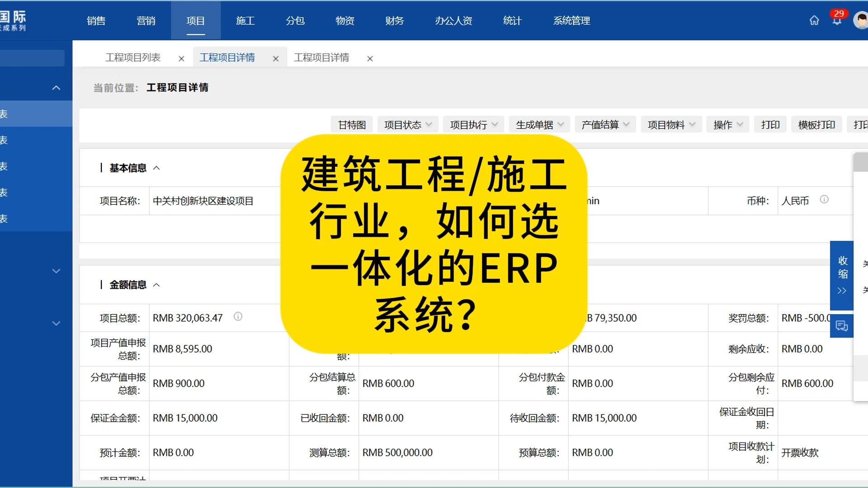Click the 79,350.00 amount value

pyautogui.click(x=612, y=318)
